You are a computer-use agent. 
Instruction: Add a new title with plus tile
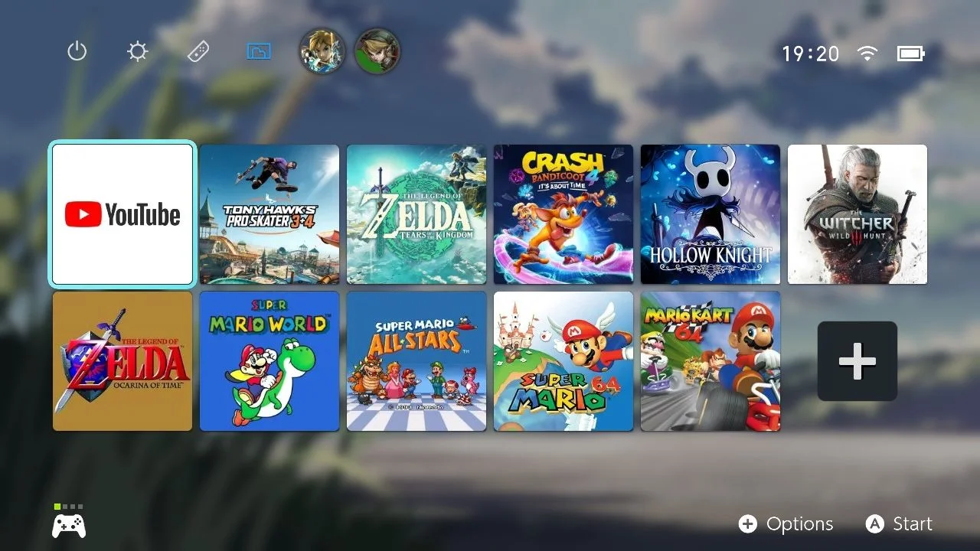pos(857,361)
